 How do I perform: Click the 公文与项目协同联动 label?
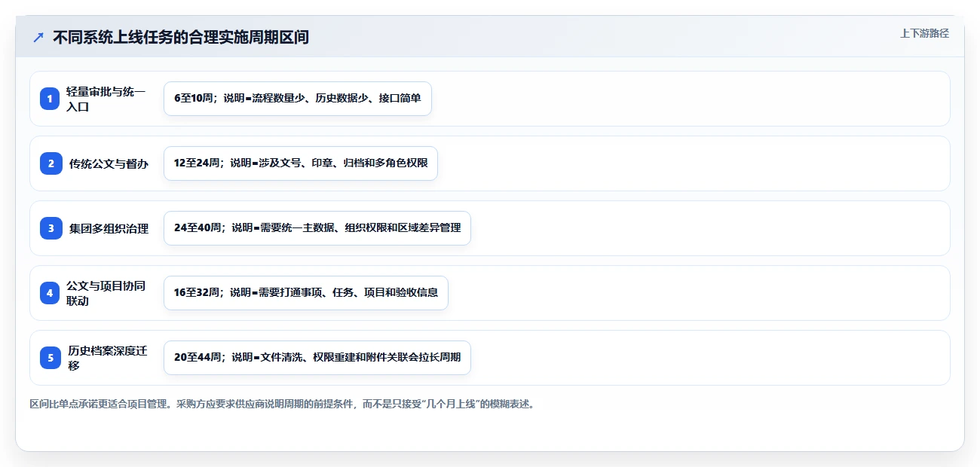click(106, 293)
